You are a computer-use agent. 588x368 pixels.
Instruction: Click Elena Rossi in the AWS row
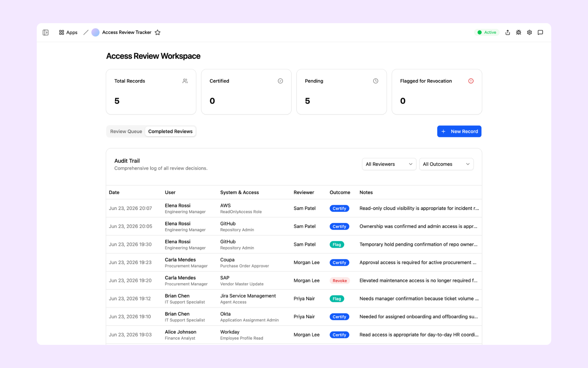click(178, 205)
